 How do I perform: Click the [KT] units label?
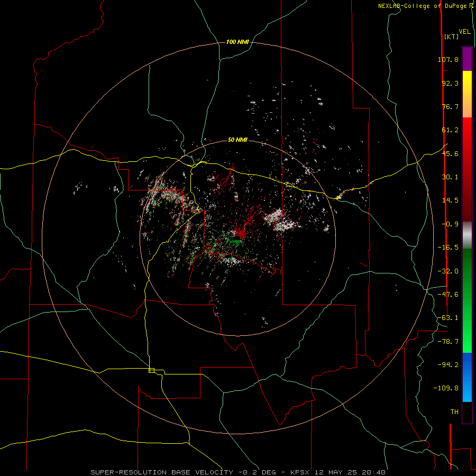(x=451, y=36)
